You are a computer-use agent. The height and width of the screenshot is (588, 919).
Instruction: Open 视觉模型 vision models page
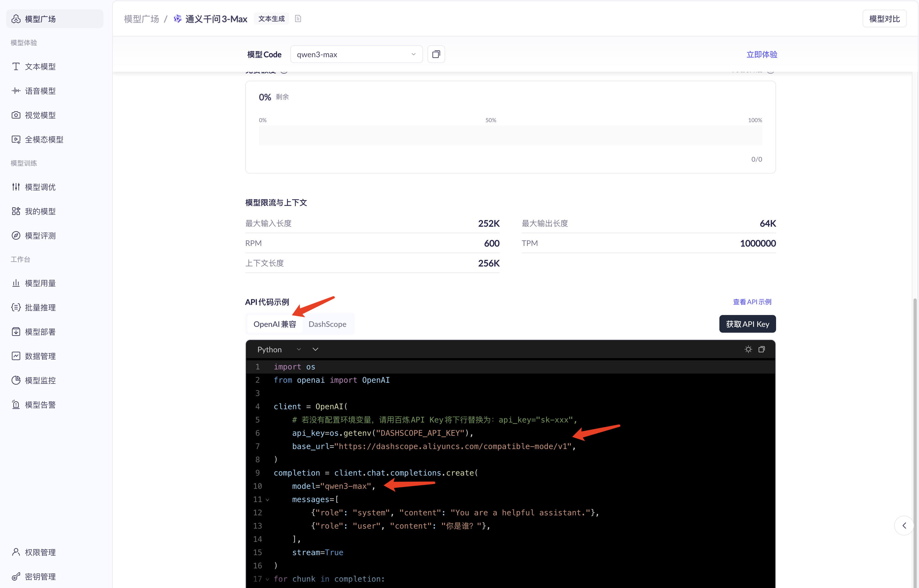coord(40,115)
